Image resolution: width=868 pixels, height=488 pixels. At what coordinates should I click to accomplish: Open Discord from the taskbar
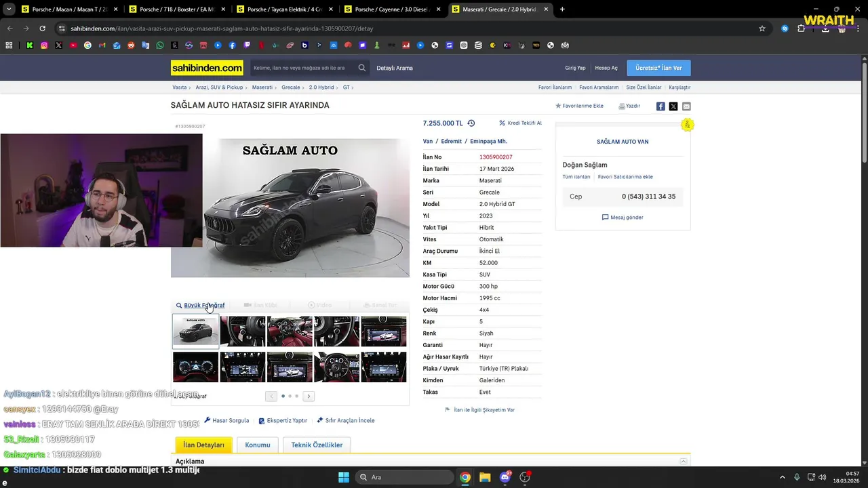(x=505, y=477)
